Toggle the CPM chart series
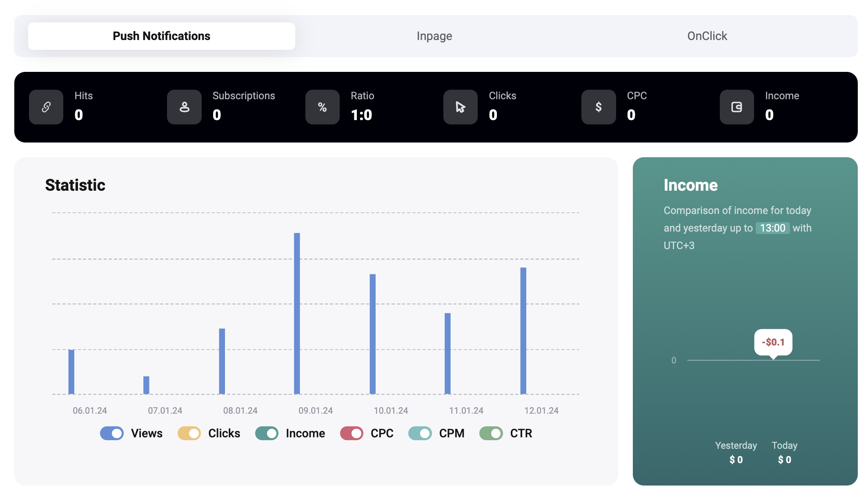The image size is (868, 499). 420,433
